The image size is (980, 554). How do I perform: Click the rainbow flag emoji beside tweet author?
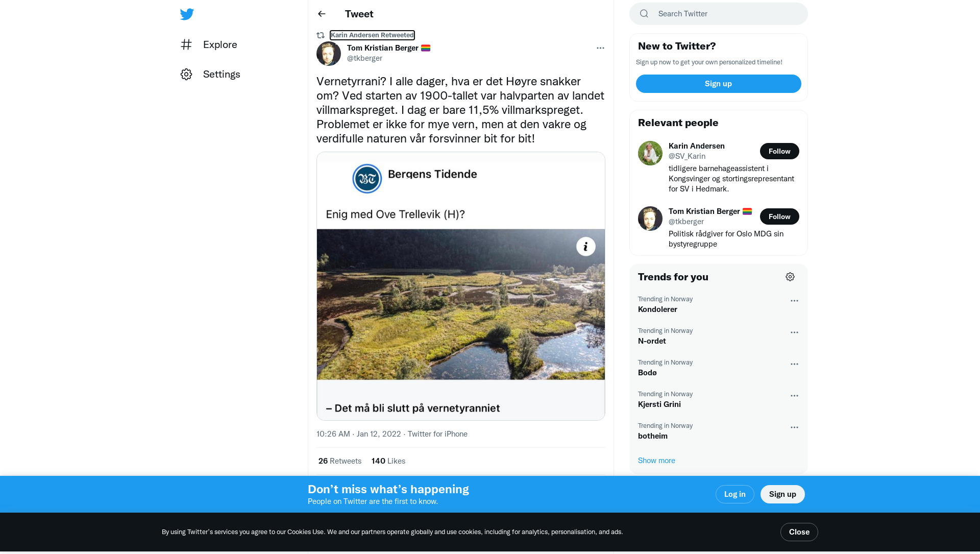click(x=426, y=48)
